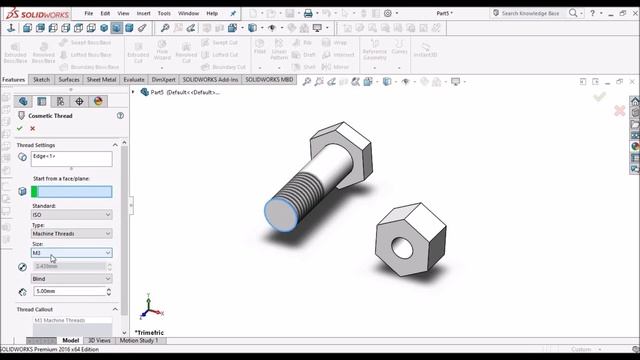
Task: Expand Part5 flyout tree arrow
Action: click(133, 92)
